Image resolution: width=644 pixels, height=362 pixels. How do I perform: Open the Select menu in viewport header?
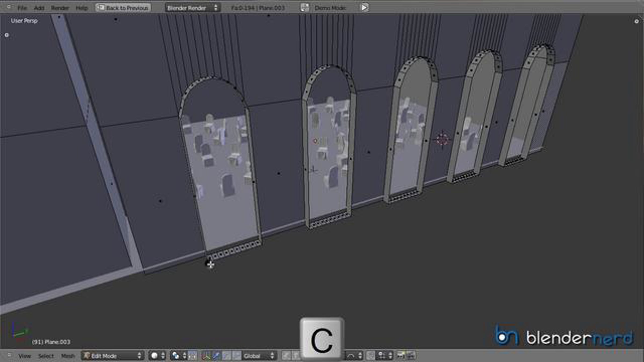click(46, 356)
